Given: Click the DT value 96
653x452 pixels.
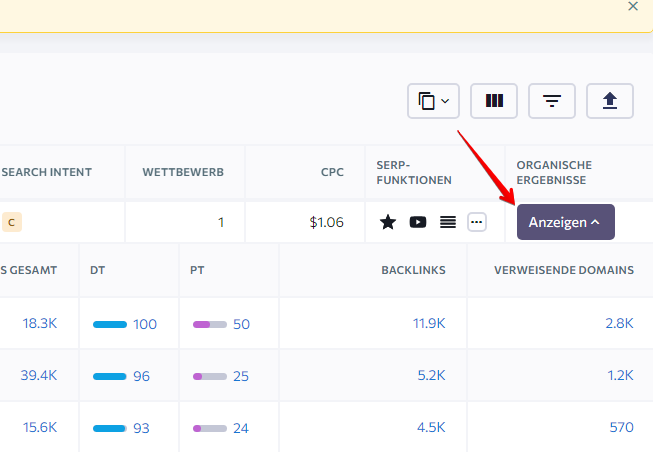Looking at the screenshot, I should tap(141, 376).
